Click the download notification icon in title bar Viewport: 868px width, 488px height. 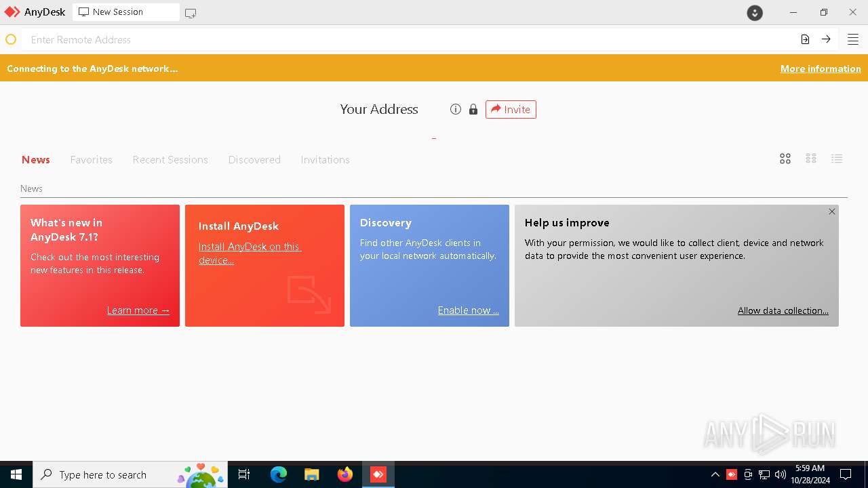point(755,12)
